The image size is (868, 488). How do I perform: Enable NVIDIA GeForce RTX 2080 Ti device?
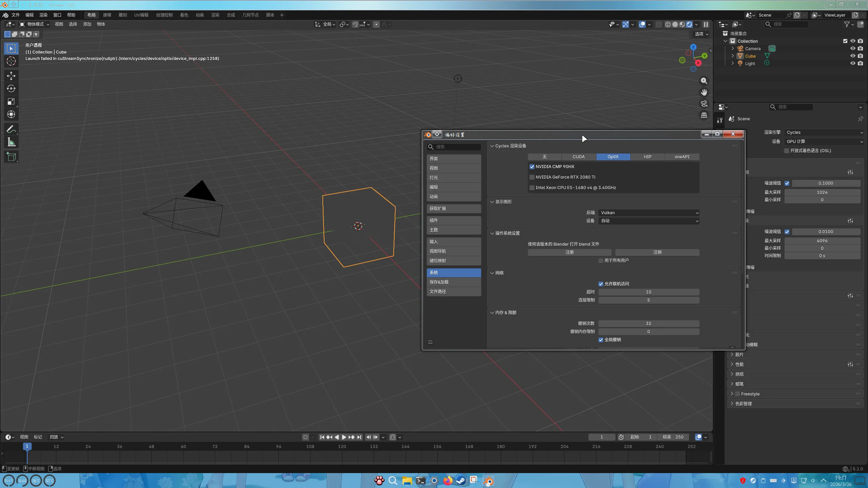coord(532,177)
